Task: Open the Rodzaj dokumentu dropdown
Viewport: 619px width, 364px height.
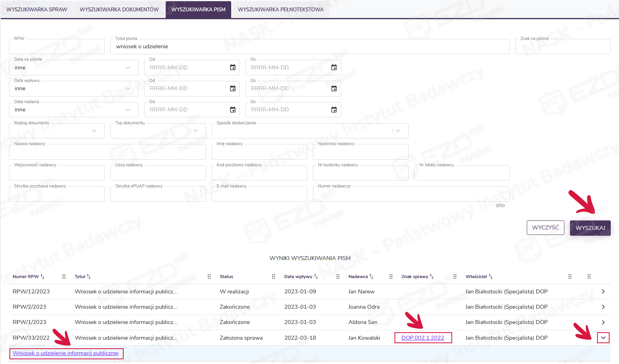Action: click(94, 131)
